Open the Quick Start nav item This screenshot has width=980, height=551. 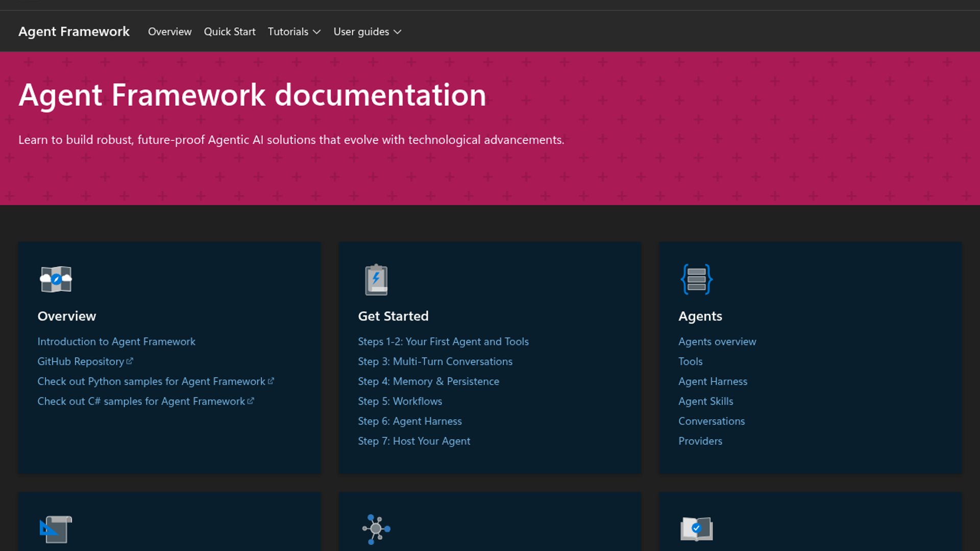point(230,32)
